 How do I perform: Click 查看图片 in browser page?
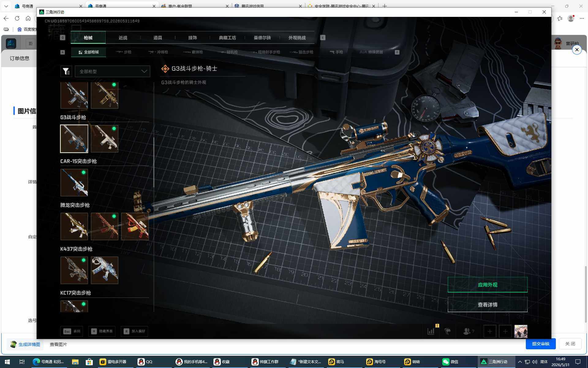click(58, 344)
